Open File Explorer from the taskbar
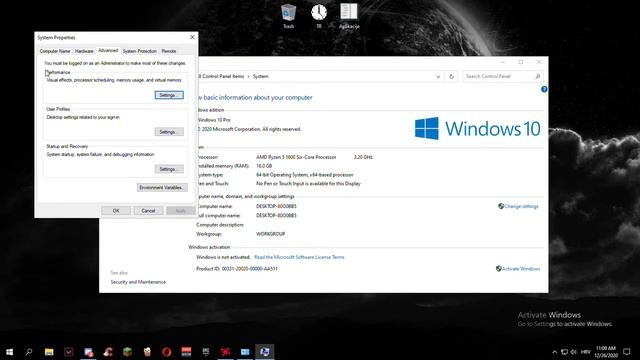Screen dimensions: 640x360 click(49, 351)
